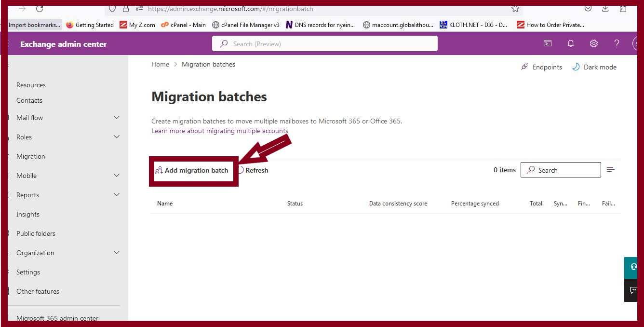This screenshot has height=327, width=644.
Task: Click into the Search (Preview) box
Action: tap(325, 43)
